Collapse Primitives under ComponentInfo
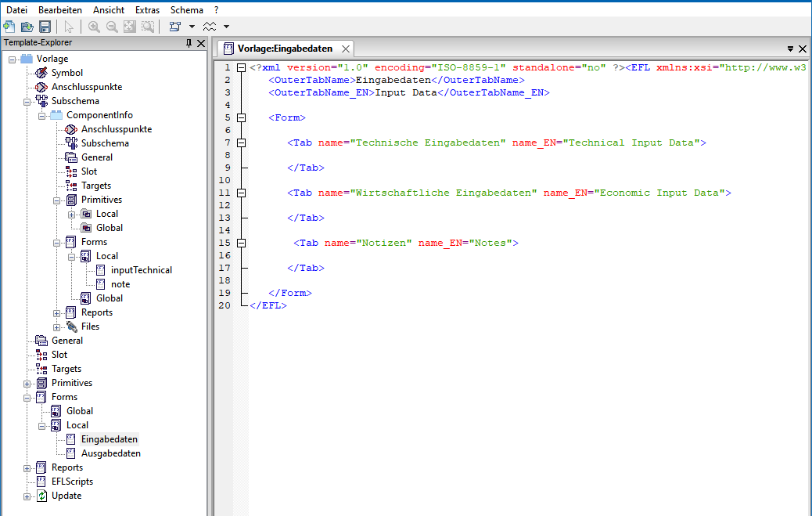 coord(57,200)
